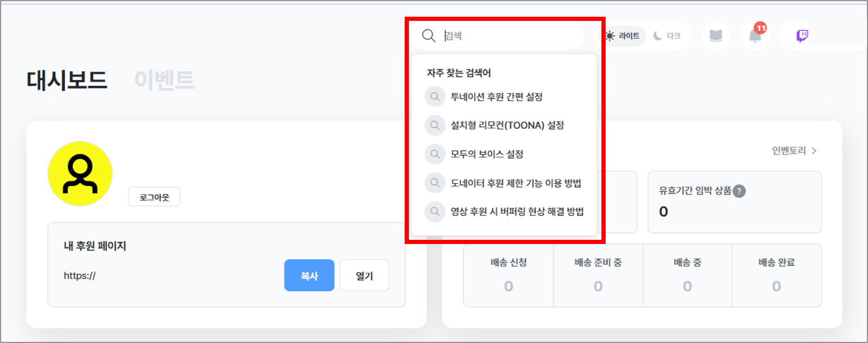Open the notification bell with 11 badge
This screenshot has height=343, width=868.
pos(755,36)
